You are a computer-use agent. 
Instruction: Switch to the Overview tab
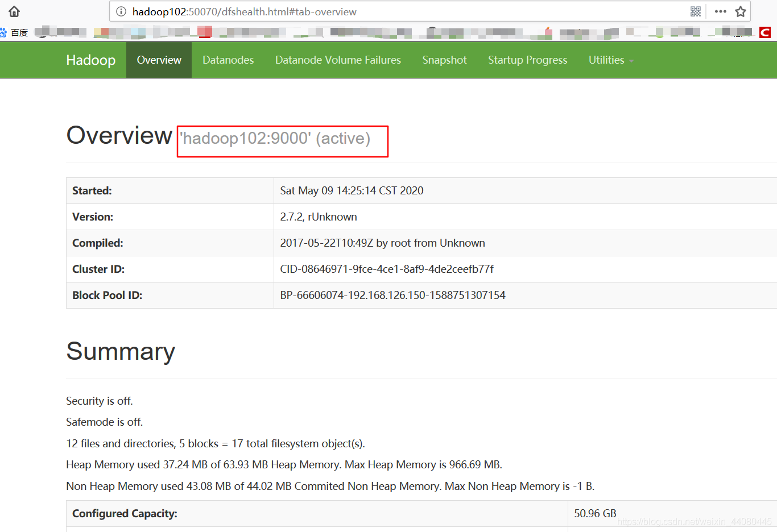159,60
